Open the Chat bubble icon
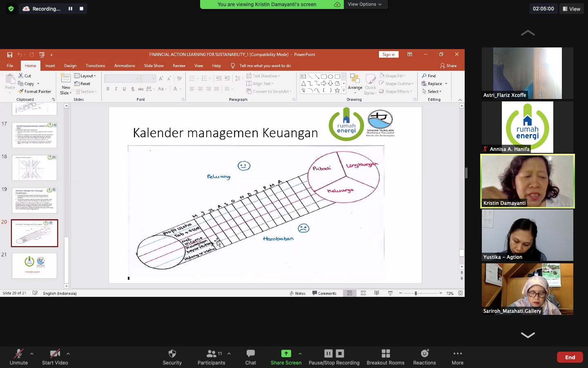 [251, 353]
